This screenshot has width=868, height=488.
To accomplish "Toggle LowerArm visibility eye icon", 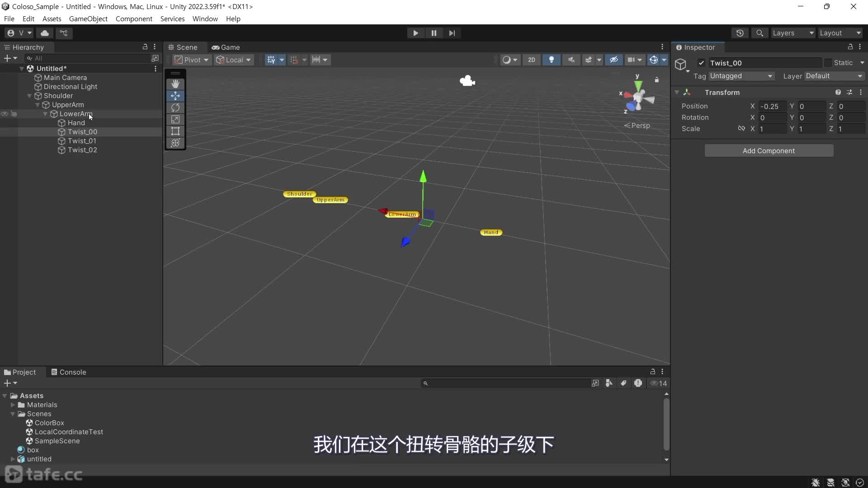I will click(x=5, y=114).
